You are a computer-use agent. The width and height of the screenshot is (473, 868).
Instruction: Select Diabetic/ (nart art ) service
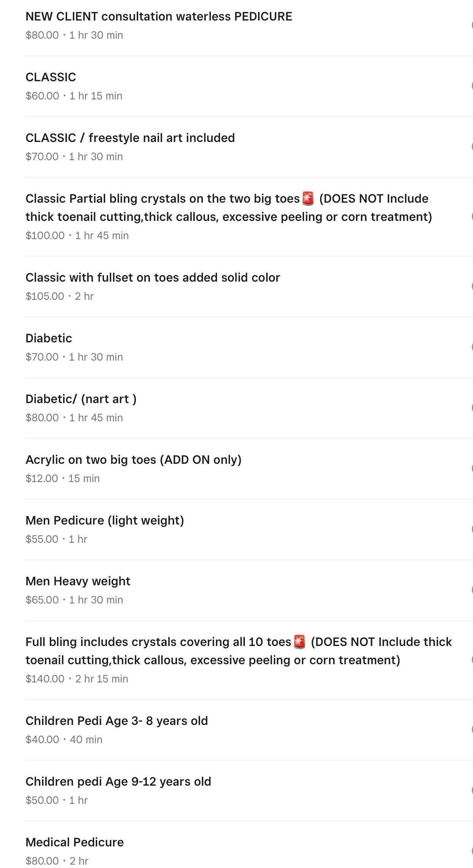pyautogui.click(x=81, y=399)
